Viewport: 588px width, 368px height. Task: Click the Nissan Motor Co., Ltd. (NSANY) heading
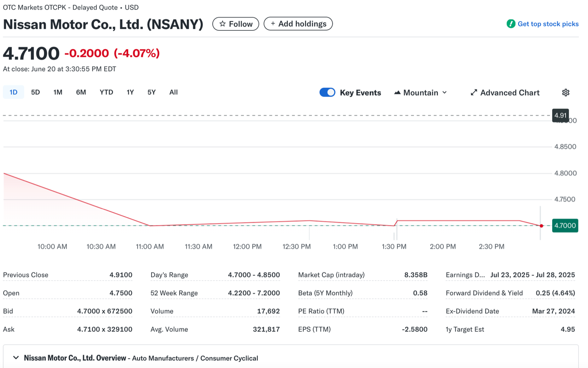point(103,24)
